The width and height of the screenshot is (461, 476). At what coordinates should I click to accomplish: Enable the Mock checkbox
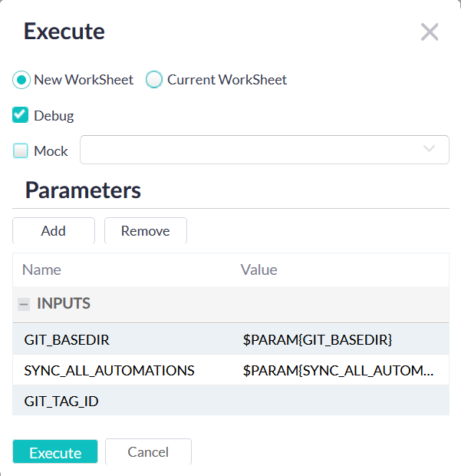21,151
